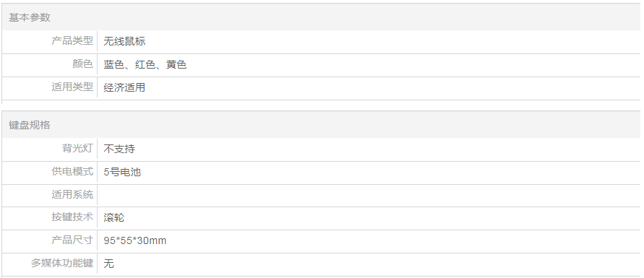644x278 pixels.
Task: Select the 适用系统 label
Action: click(72, 194)
